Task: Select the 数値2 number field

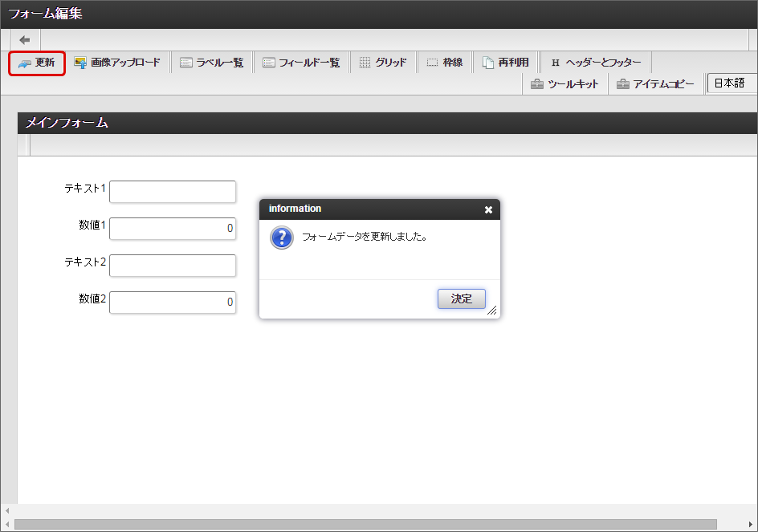Action: pos(173,303)
